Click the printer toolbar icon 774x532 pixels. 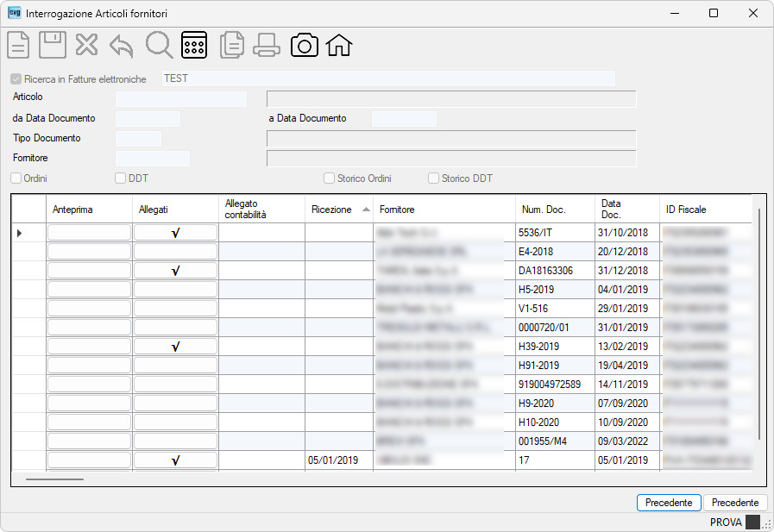click(x=267, y=46)
